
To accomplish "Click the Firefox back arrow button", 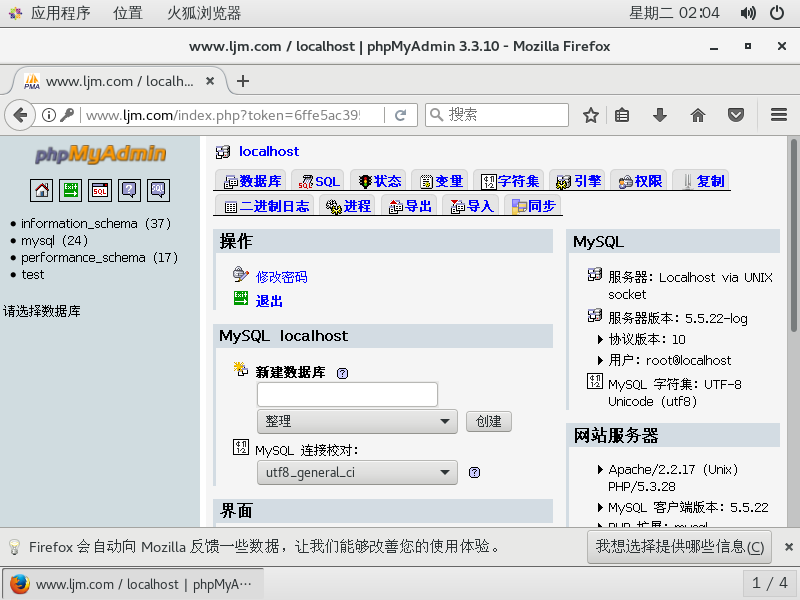I will [x=20, y=115].
